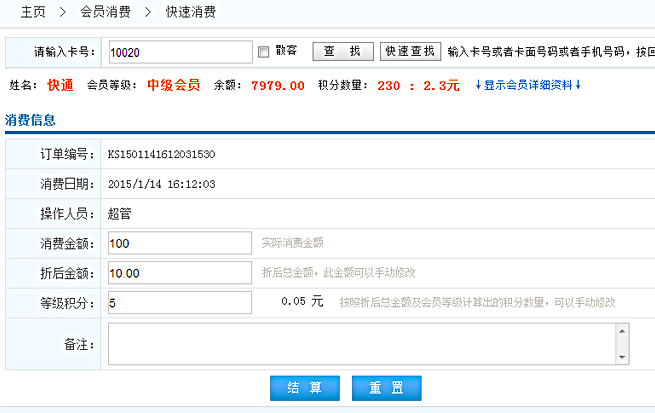Go to 会员消费 in the breadcrumb
The width and height of the screenshot is (655, 413).
click(105, 13)
